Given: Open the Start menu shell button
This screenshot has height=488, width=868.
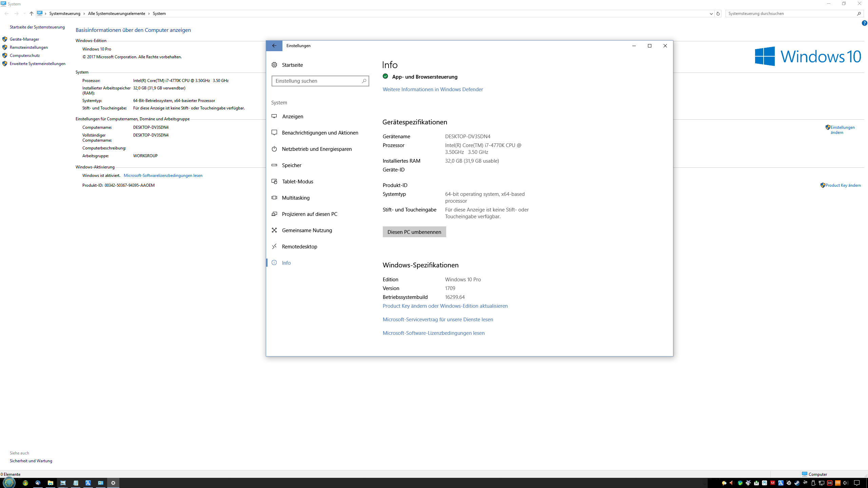Looking at the screenshot, I should click(9, 483).
